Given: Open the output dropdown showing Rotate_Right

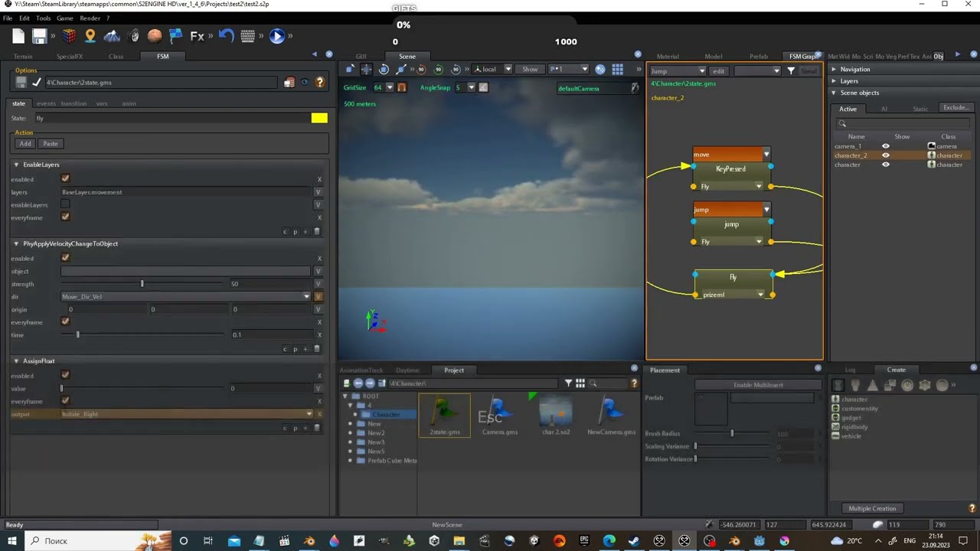Looking at the screenshot, I should tap(187, 414).
